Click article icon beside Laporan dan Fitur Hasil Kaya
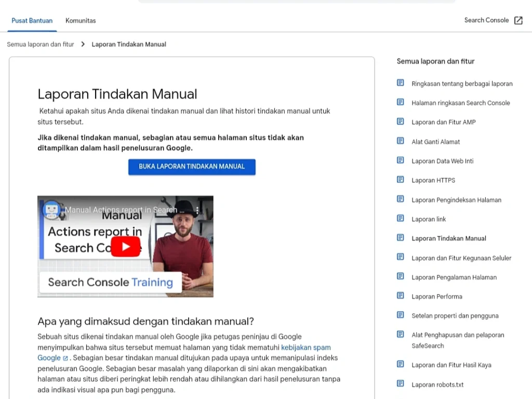Screen dimensions: 532x399 click(x=401, y=364)
